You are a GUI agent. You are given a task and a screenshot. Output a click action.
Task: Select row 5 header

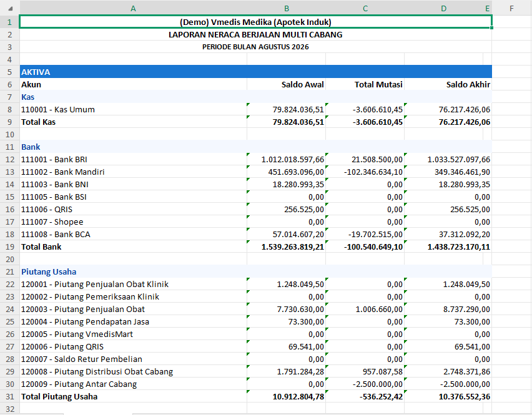9,72
